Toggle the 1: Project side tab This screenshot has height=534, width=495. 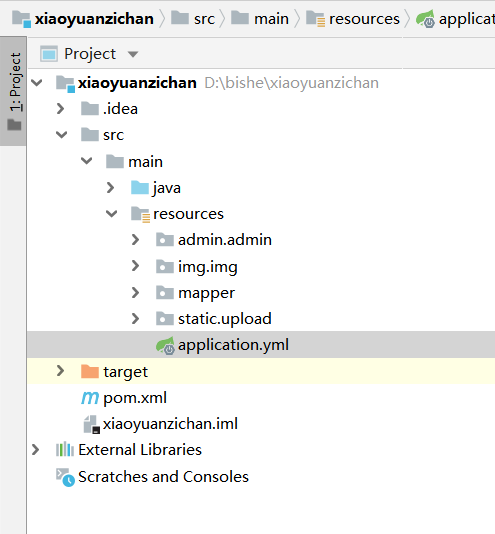coord(13,91)
